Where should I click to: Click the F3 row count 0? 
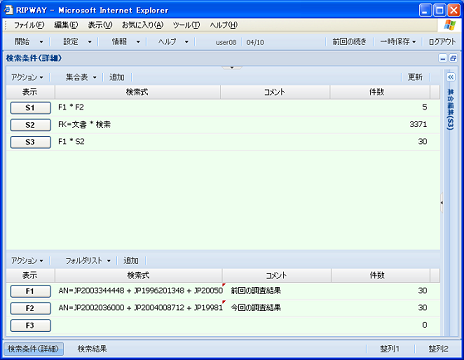(424, 325)
